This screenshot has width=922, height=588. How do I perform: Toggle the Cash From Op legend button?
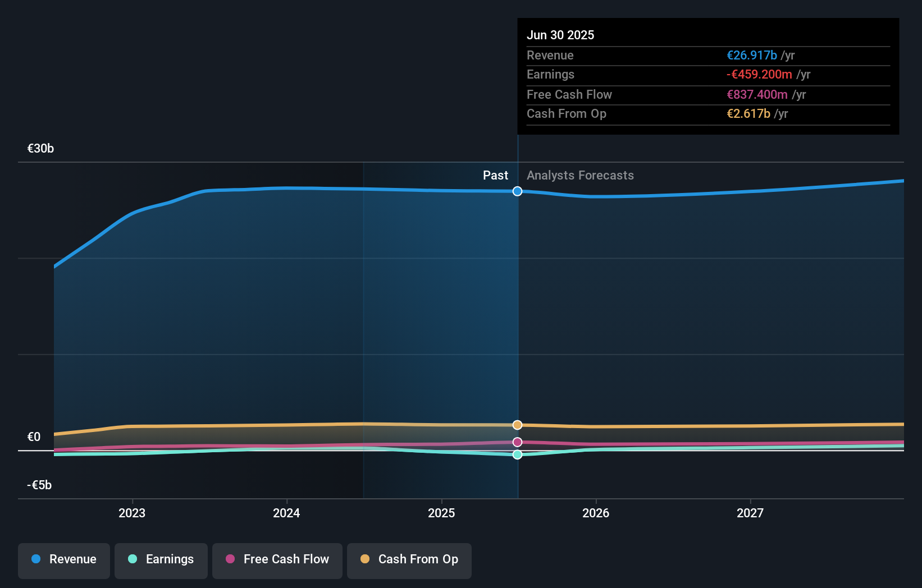(409, 561)
